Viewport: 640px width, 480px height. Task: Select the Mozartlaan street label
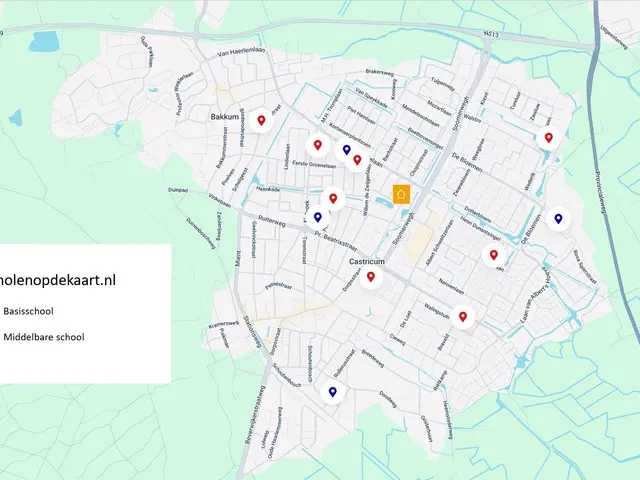click(439, 109)
